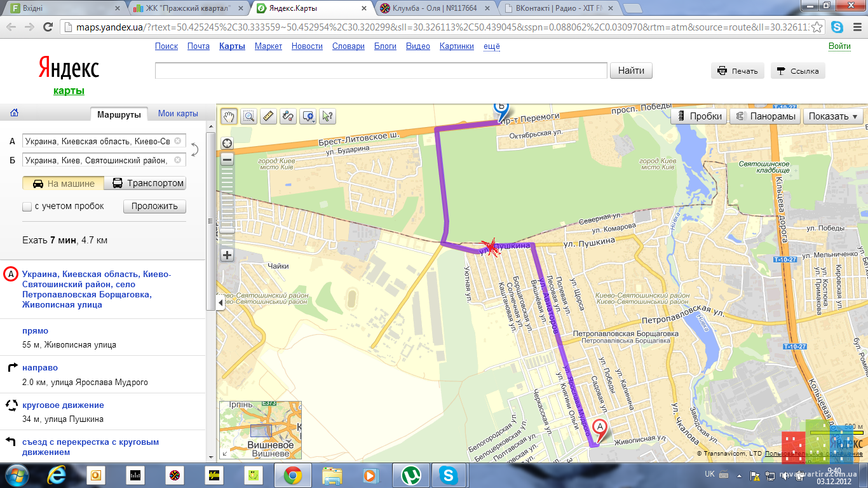Click the 'Печать' print button

click(738, 71)
